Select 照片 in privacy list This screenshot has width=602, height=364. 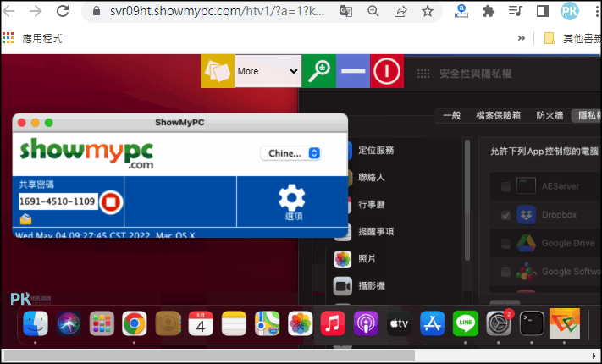pyautogui.click(x=367, y=258)
